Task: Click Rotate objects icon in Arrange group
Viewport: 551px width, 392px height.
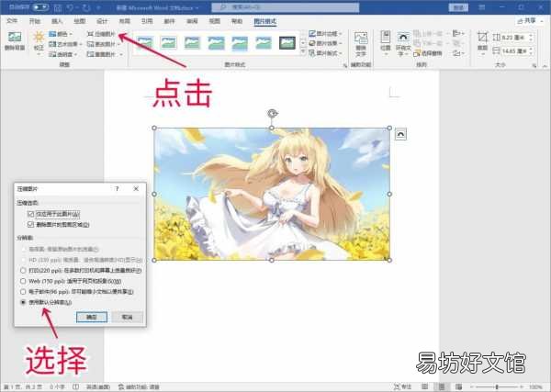Action: (458, 53)
